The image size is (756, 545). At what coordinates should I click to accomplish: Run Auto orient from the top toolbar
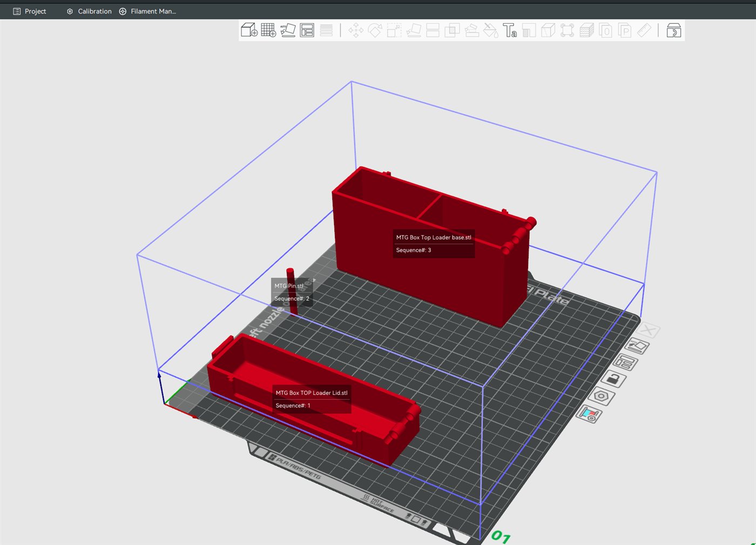click(x=288, y=30)
